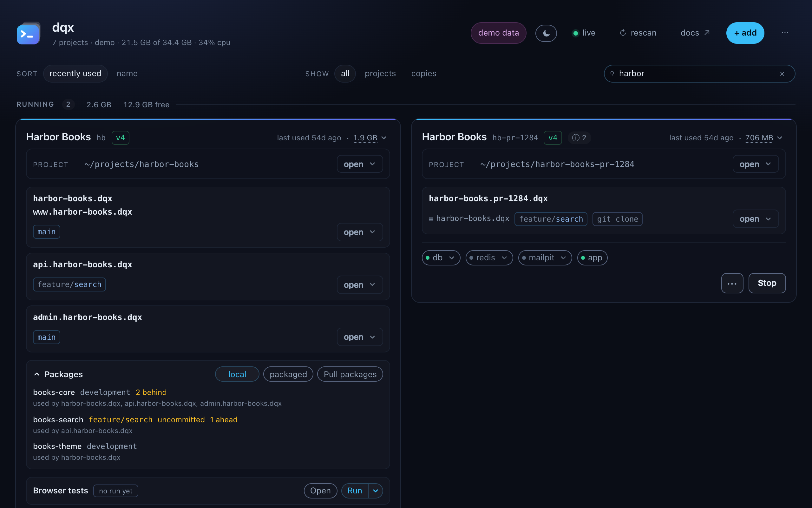Viewport: 812px width, 508px height.
Task: Switch packages to packaged mode
Action: [x=288, y=374]
